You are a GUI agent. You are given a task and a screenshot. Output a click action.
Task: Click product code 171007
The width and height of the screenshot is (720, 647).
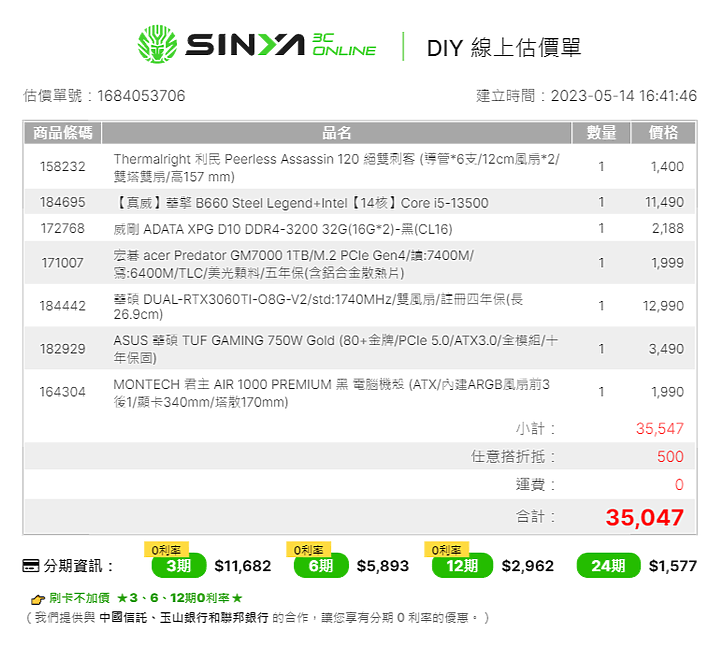[62, 263]
